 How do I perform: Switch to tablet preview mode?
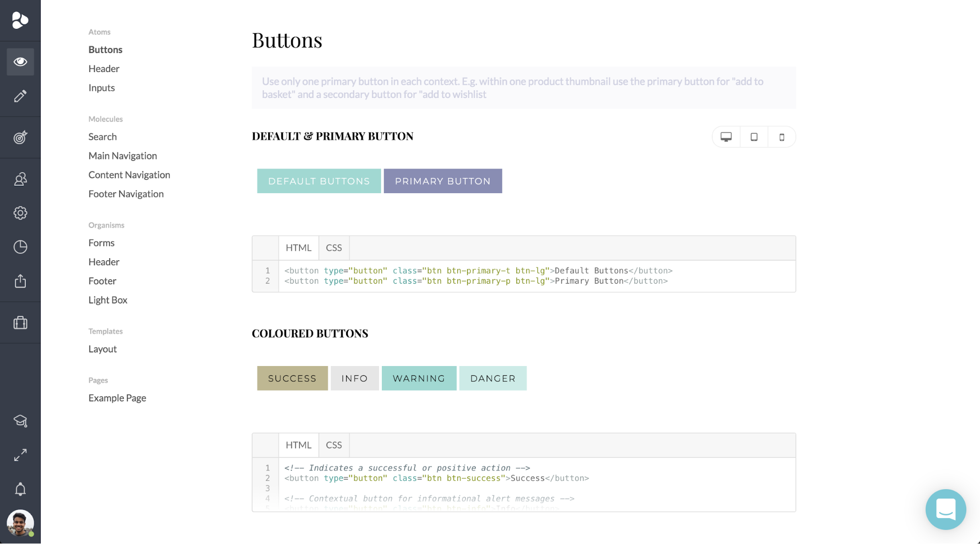[754, 136]
